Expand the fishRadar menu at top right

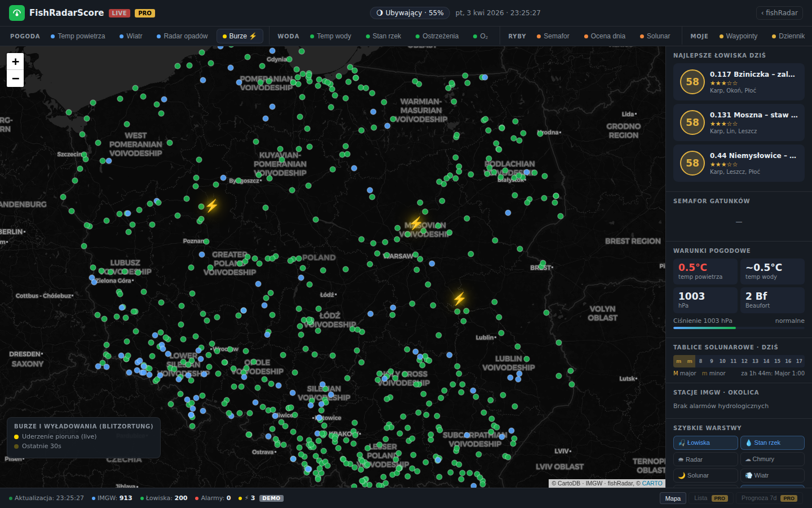[x=779, y=12]
